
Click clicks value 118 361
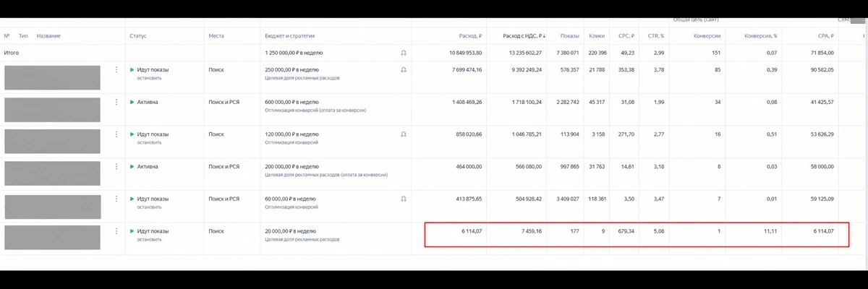click(596, 199)
